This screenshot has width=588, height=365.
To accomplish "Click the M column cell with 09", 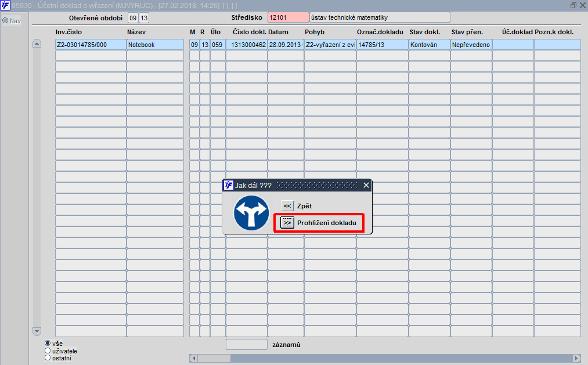I will click(x=194, y=45).
